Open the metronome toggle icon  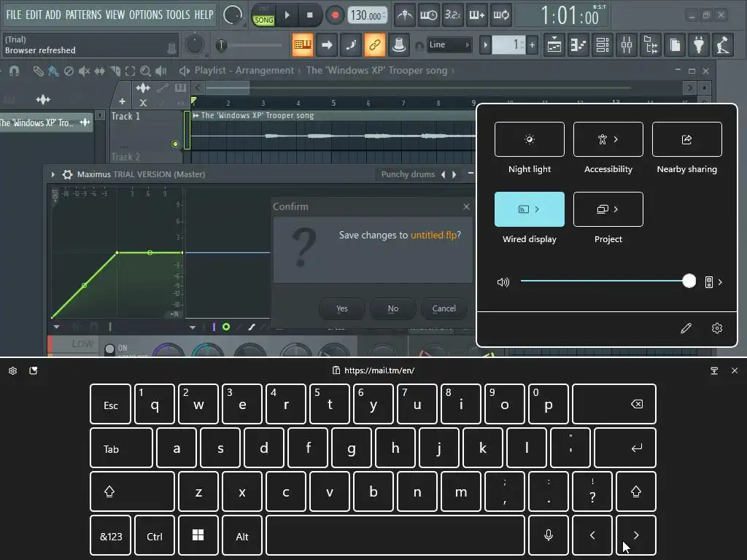click(x=404, y=15)
